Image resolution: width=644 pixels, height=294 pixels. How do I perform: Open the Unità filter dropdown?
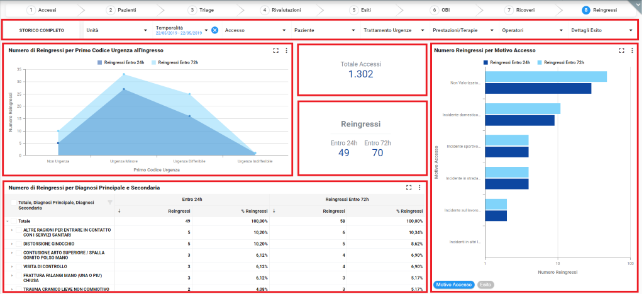pyautogui.click(x=116, y=30)
